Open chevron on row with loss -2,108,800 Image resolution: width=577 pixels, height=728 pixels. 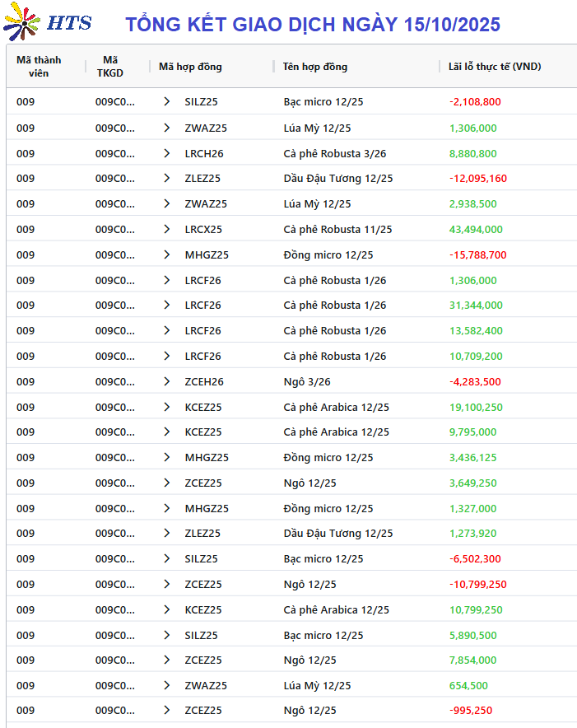pyautogui.click(x=167, y=102)
